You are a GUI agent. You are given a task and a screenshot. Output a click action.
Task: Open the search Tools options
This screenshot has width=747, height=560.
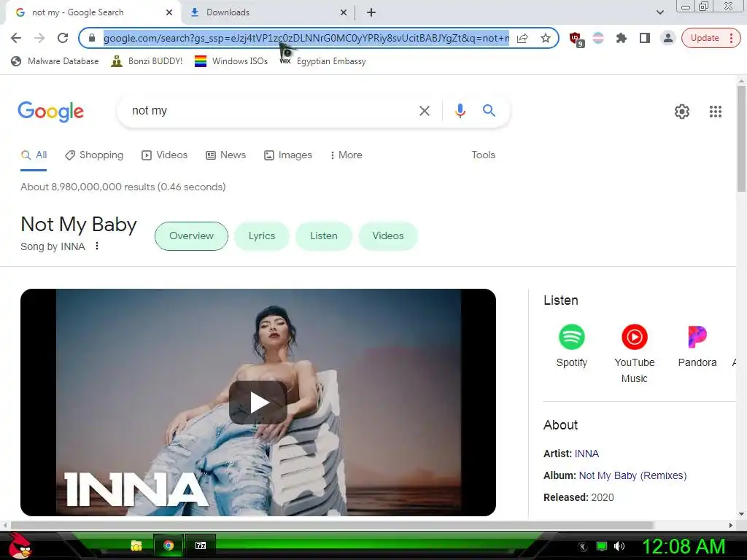point(483,155)
